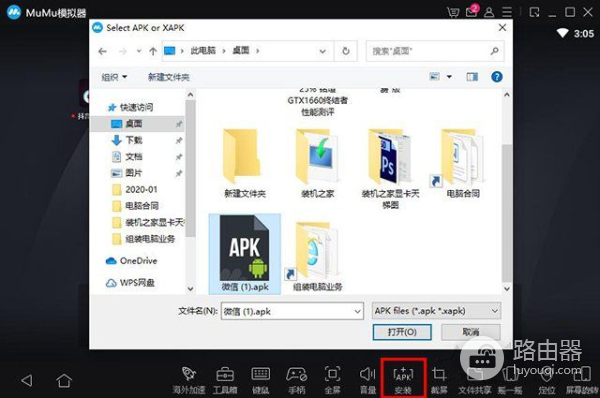
Task: Open the user account icon in MuMu title bar
Action: pyautogui.click(x=489, y=12)
